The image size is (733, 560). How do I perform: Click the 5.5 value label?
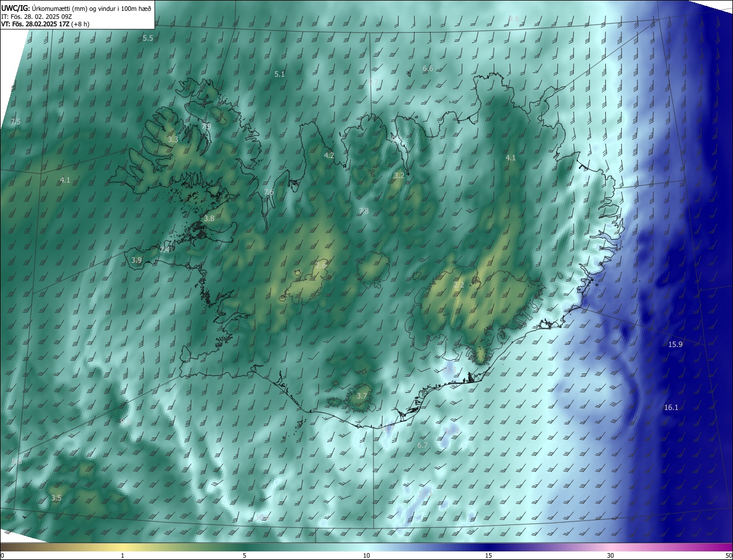(148, 38)
